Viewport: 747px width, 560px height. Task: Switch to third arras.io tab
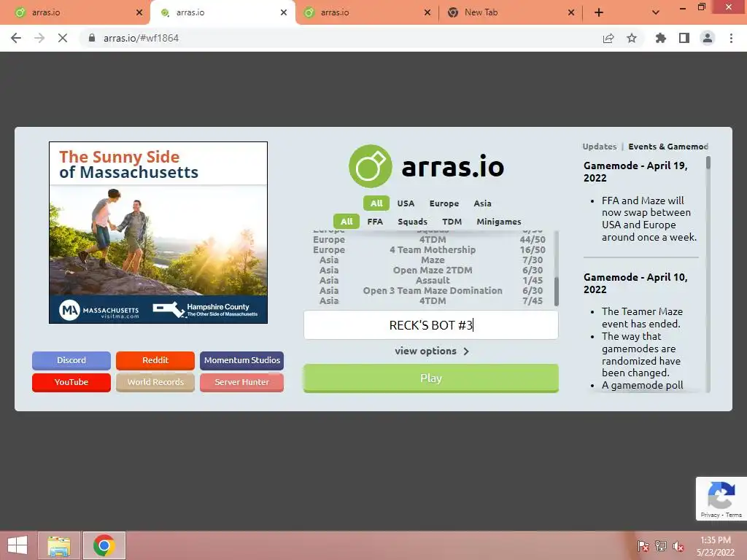[x=365, y=12]
